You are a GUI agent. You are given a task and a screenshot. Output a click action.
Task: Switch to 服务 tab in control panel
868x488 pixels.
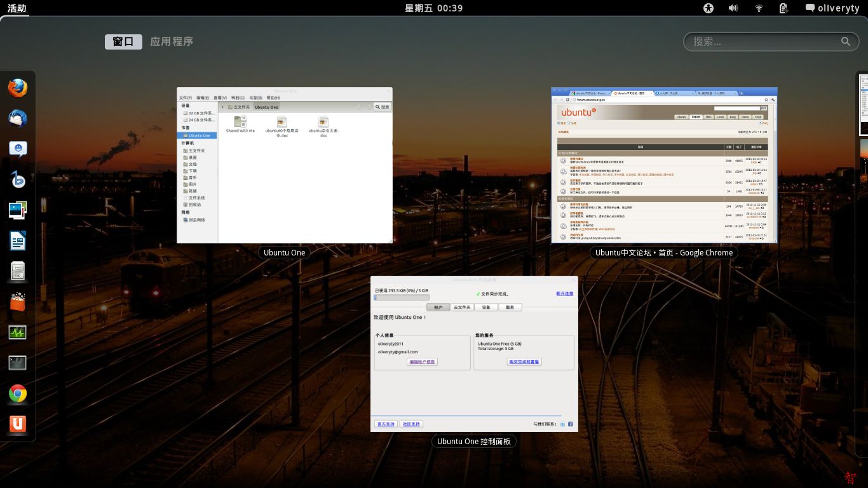pyautogui.click(x=510, y=308)
